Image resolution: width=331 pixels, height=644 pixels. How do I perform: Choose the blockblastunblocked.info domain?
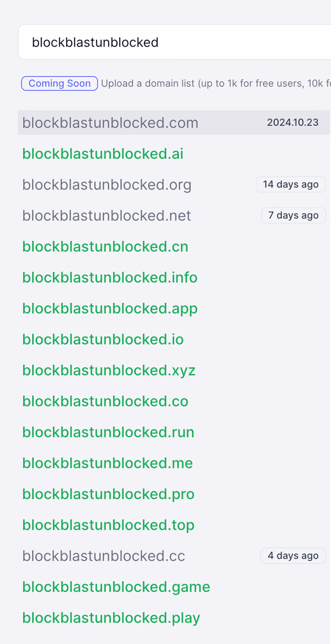point(110,277)
